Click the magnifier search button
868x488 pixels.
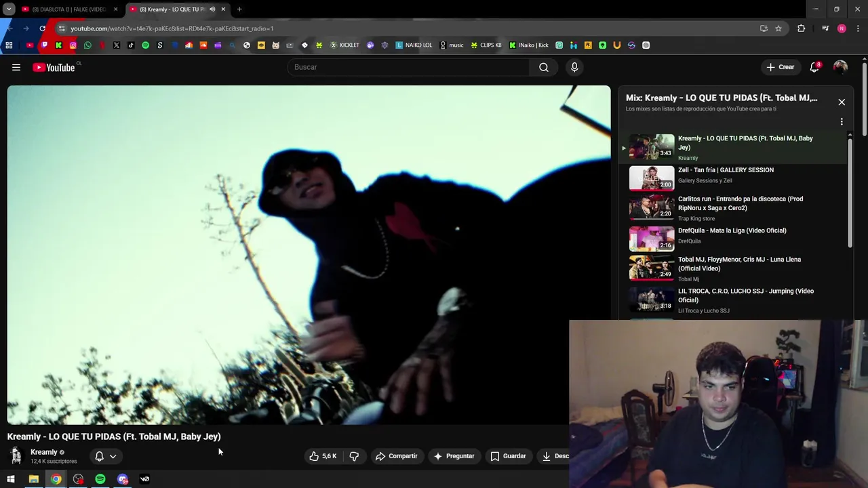click(x=544, y=67)
